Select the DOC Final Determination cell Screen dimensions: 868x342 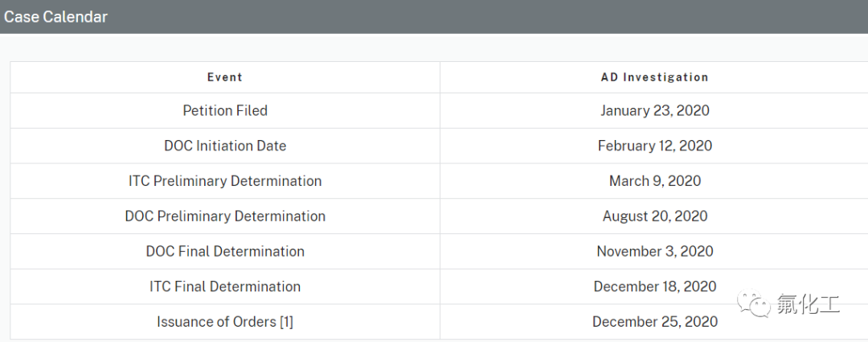pyautogui.click(x=225, y=252)
